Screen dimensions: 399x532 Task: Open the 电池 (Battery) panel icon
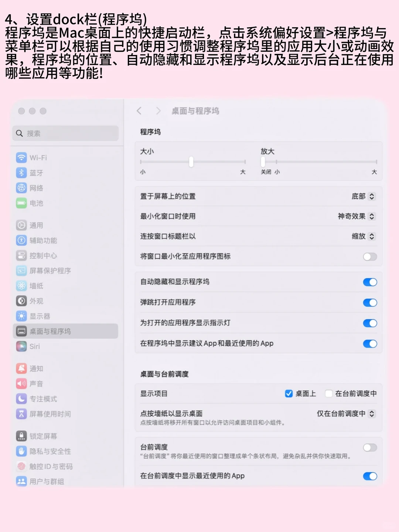pyautogui.click(x=21, y=203)
